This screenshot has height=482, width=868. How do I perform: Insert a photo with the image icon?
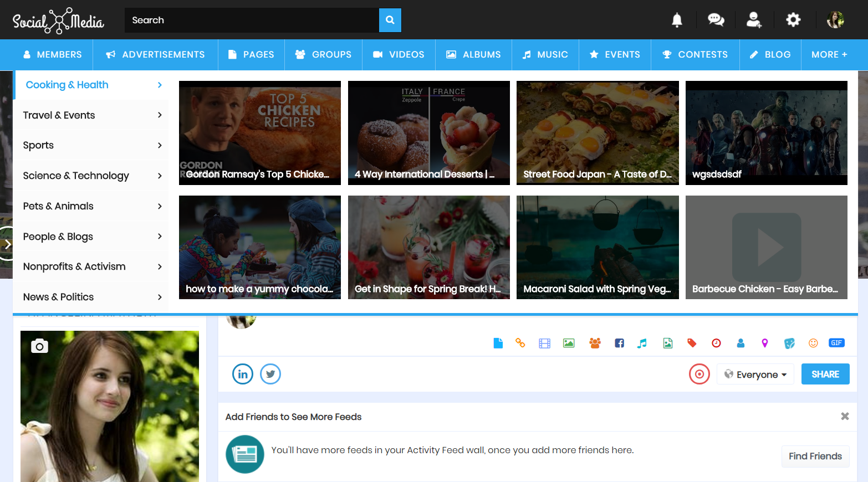(x=569, y=343)
